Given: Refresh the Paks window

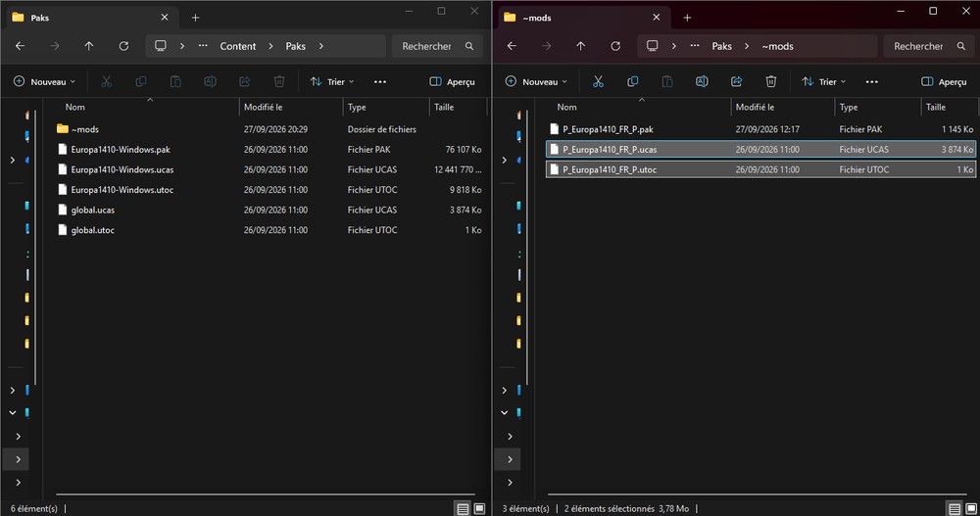Looking at the screenshot, I should [123, 46].
